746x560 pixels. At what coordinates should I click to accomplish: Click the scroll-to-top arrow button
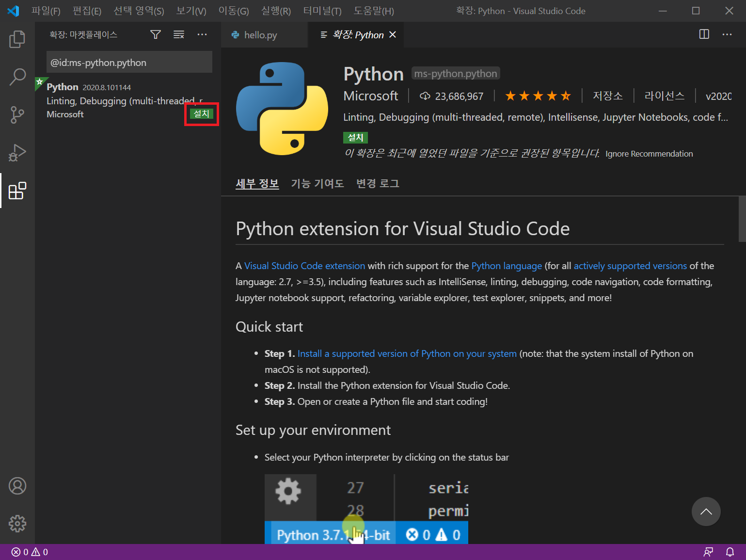(x=706, y=512)
